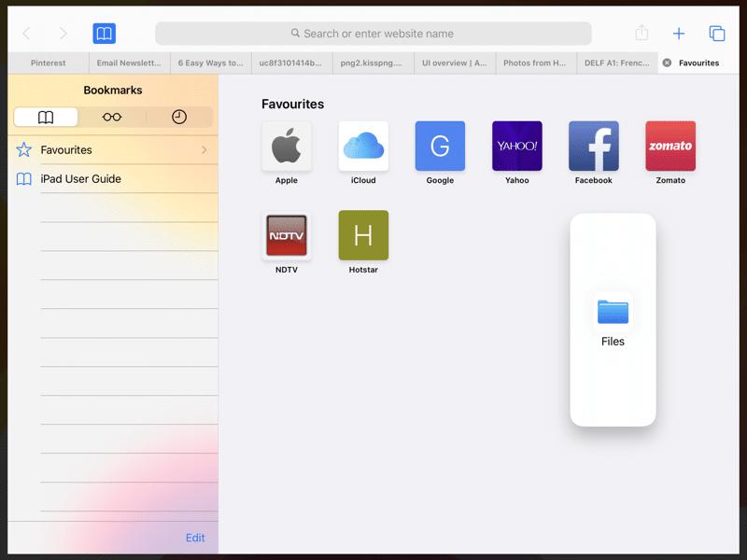Open the Zomato favourite
747x560 pixels.
[x=669, y=147]
